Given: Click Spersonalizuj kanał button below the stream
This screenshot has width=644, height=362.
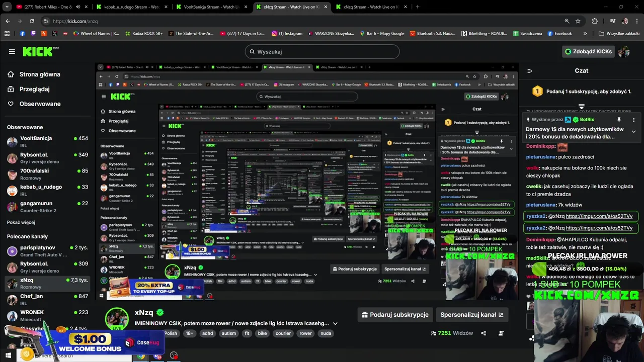Looking at the screenshot, I should coord(471,315).
